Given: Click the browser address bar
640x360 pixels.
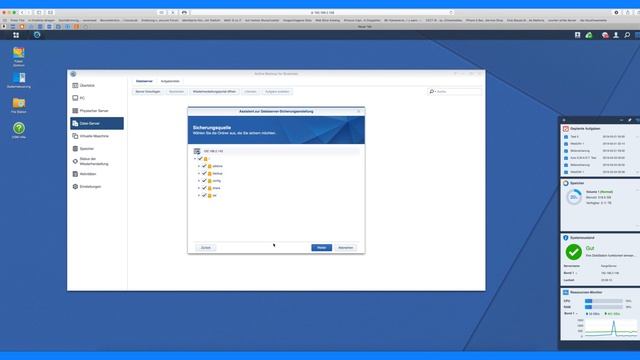Looking at the screenshot, I should (x=322, y=13).
